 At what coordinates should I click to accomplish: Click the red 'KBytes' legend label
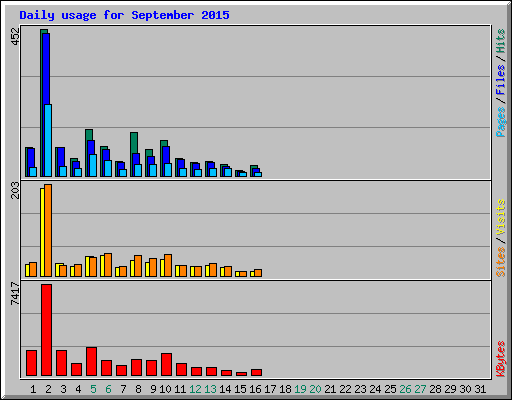pos(500,359)
